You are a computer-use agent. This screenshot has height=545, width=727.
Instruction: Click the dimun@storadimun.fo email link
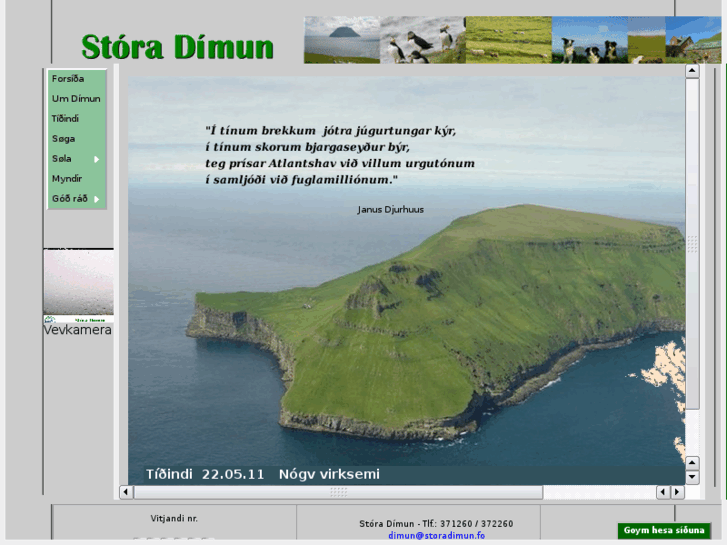tap(436, 535)
